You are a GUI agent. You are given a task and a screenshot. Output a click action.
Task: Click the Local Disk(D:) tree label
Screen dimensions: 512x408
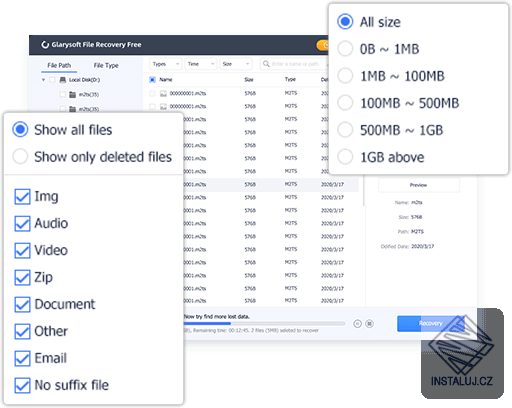click(x=84, y=80)
